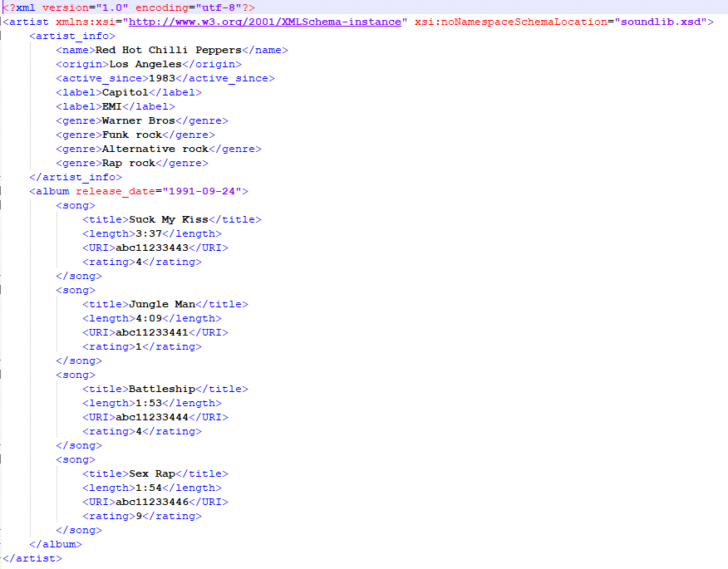
Task: Click the rating value 9
Action: pos(138,516)
